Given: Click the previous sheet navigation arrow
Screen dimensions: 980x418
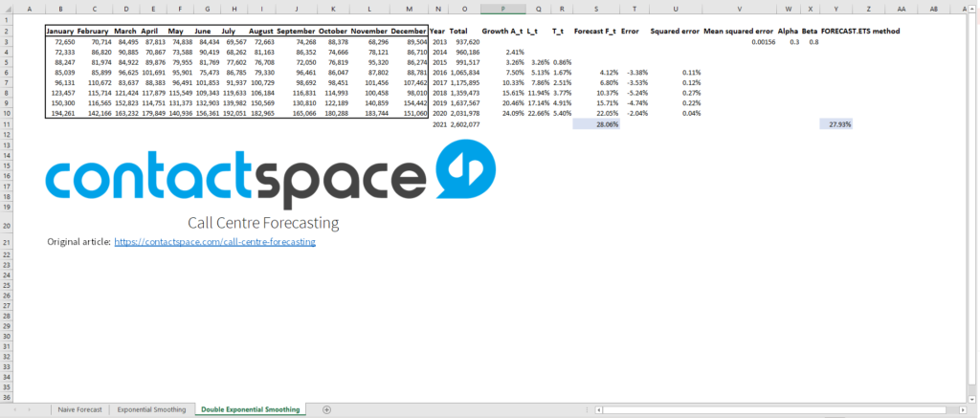Looking at the screenshot, I should tap(13, 409).
